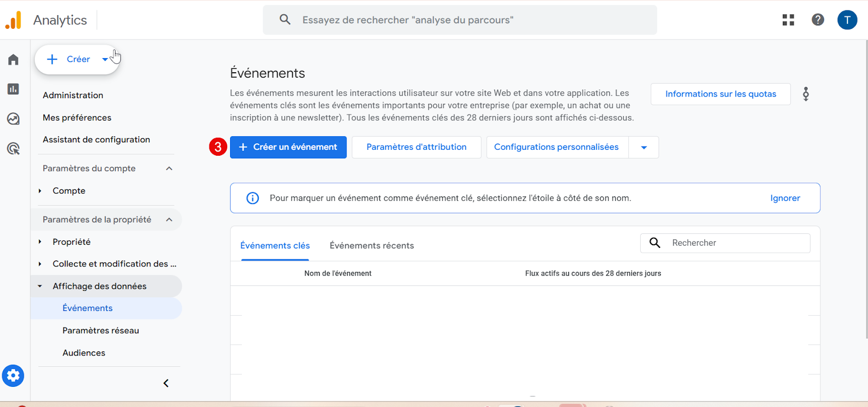Open the Home icon in left rail
Image resolution: width=868 pixels, height=407 pixels.
pyautogui.click(x=14, y=60)
